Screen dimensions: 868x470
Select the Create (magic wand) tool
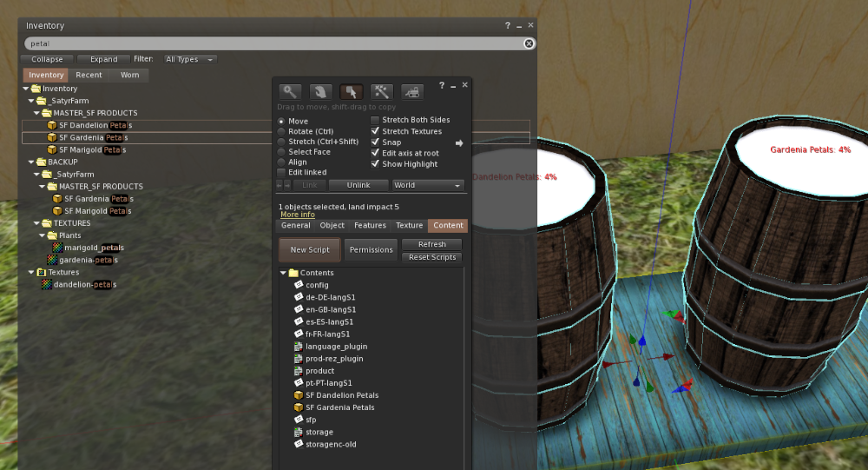[x=382, y=91]
